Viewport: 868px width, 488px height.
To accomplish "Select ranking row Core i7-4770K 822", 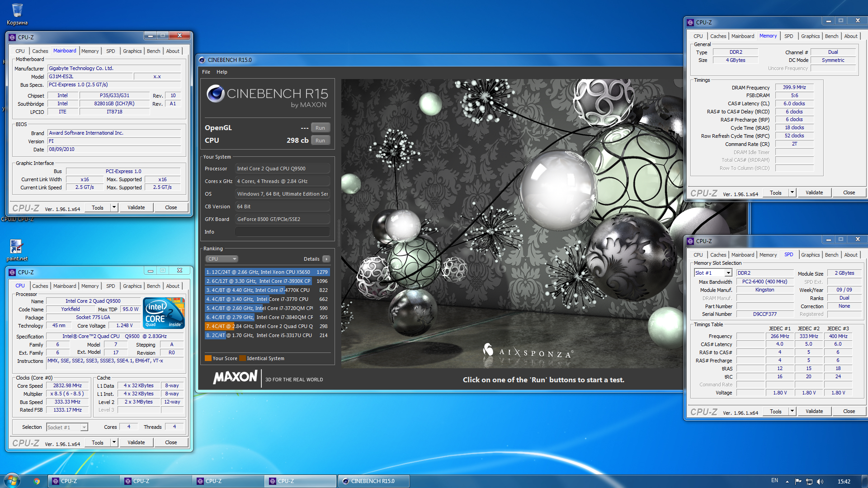I will pos(267,290).
